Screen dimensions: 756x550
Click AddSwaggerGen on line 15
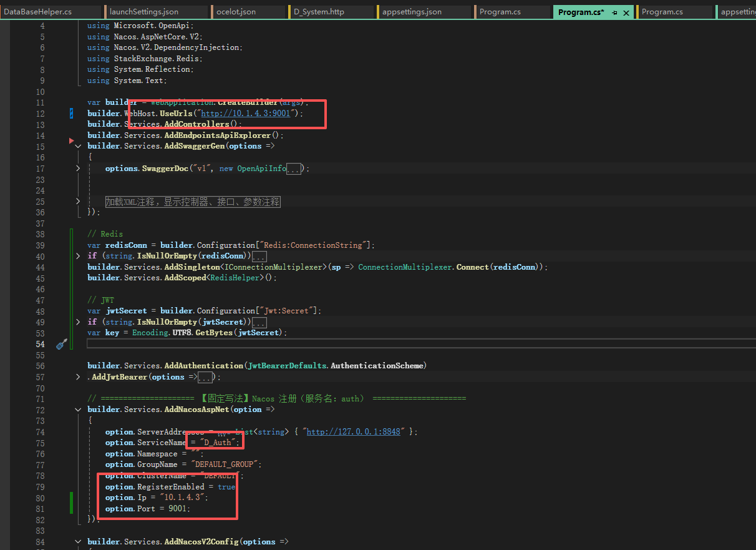pos(193,146)
